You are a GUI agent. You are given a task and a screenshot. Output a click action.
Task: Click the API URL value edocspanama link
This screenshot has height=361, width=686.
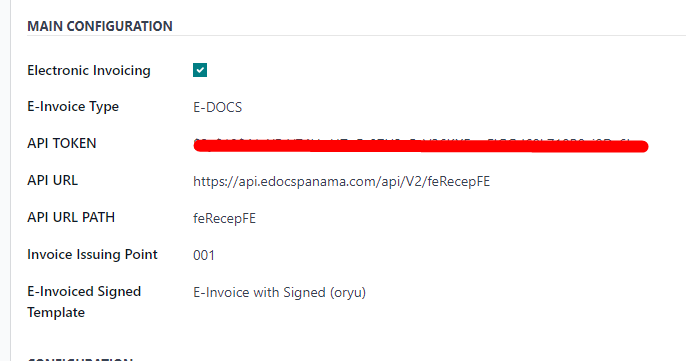point(341,181)
